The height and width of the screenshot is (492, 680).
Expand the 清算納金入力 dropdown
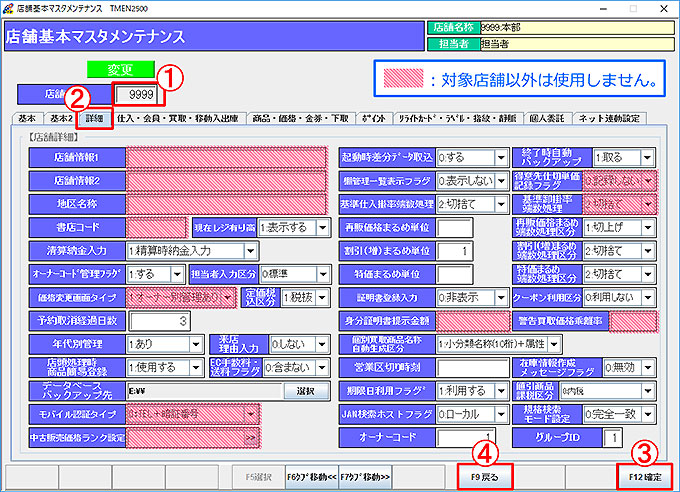pos(250,251)
